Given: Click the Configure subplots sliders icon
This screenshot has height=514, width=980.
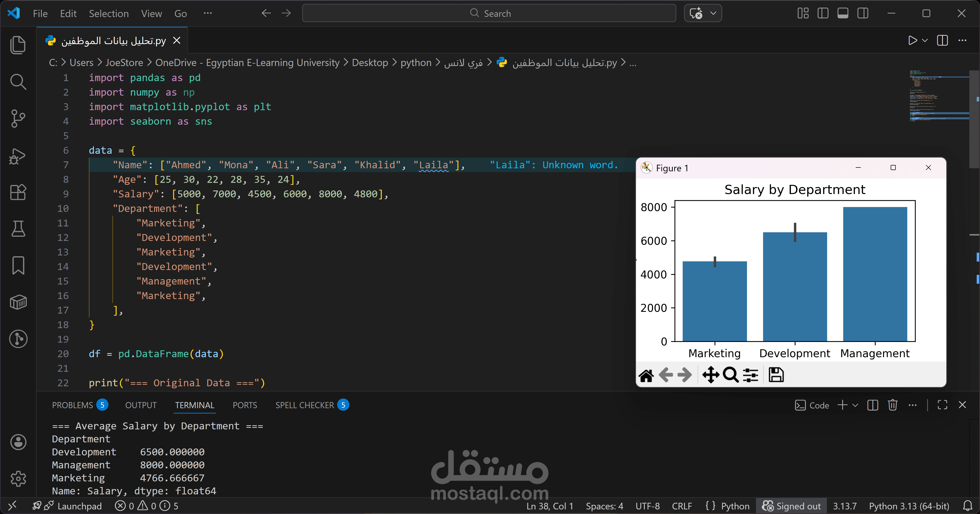Looking at the screenshot, I should click(x=750, y=375).
